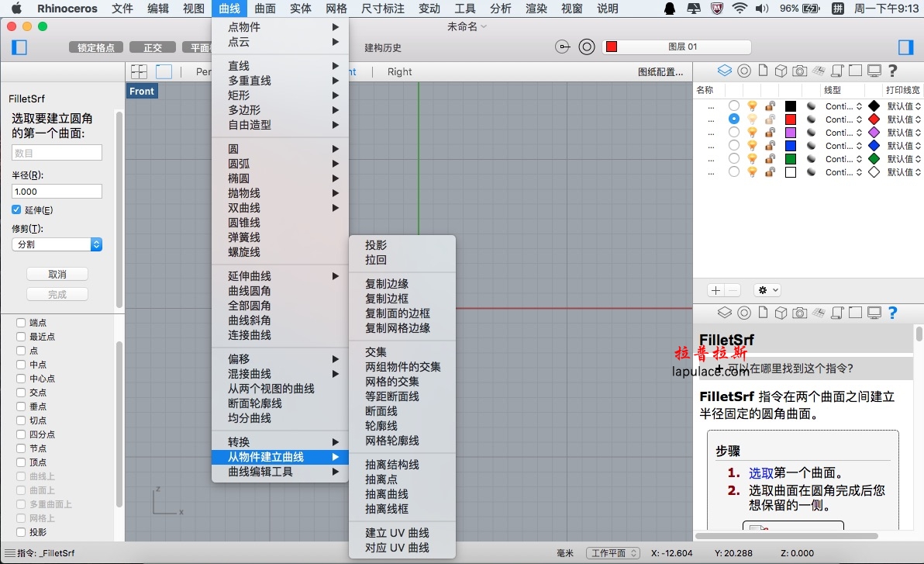Open the layers panel icon in top right
Screen dimensions: 924x564
[724, 71]
